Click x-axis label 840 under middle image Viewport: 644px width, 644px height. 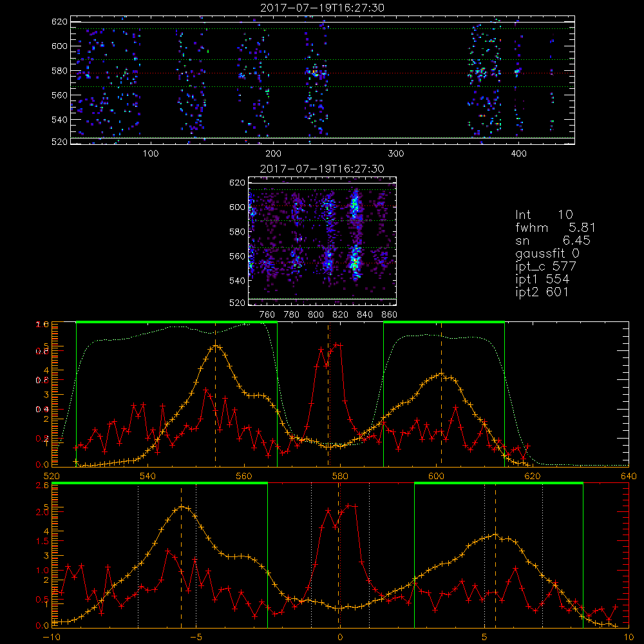pyautogui.click(x=365, y=315)
